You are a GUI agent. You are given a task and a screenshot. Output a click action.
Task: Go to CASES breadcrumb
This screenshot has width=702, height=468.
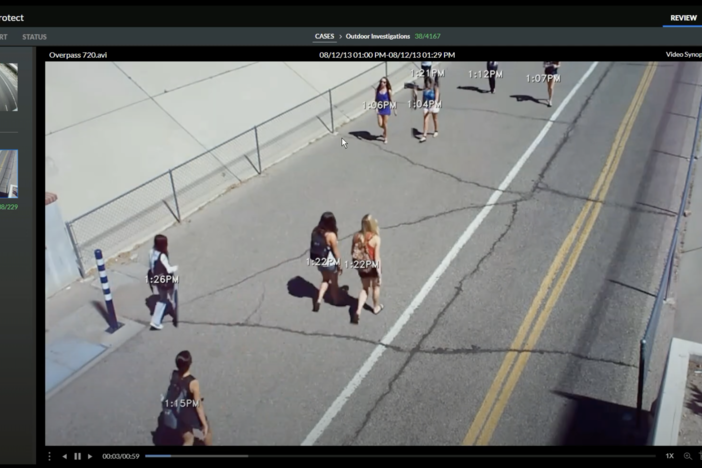pyautogui.click(x=324, y=36)
